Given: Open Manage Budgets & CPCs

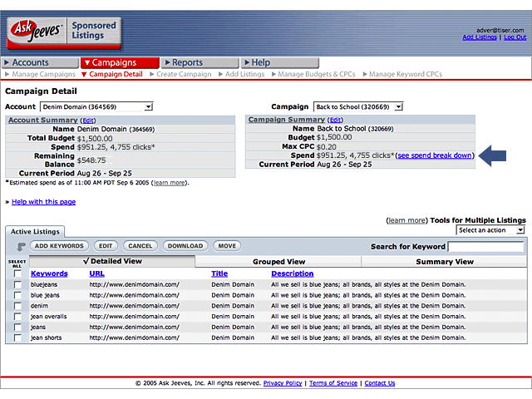Looking at the screenshot, I should [313, 74].
